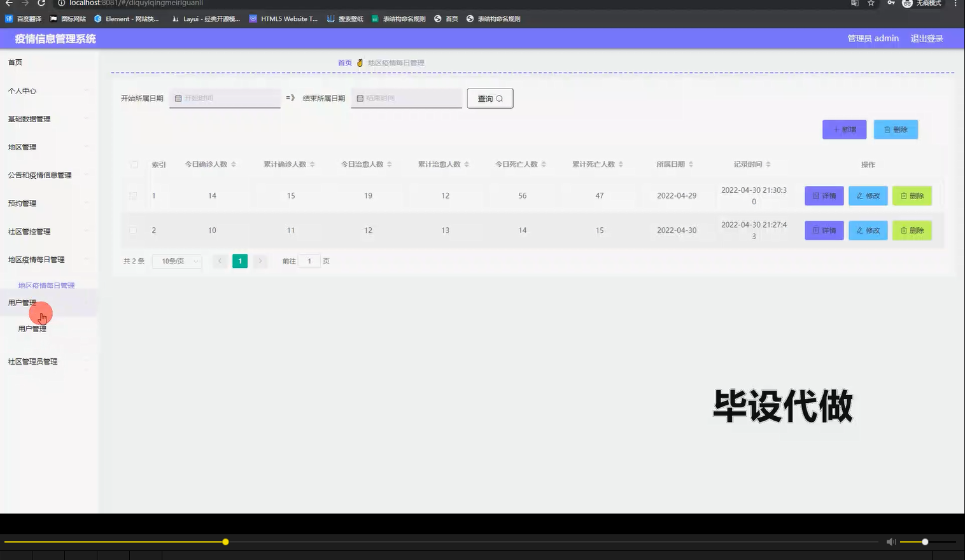This screenshot has width=965, height=560.
Task: Click the trash icon on the top 删除 button
Action: coord(887,129)
